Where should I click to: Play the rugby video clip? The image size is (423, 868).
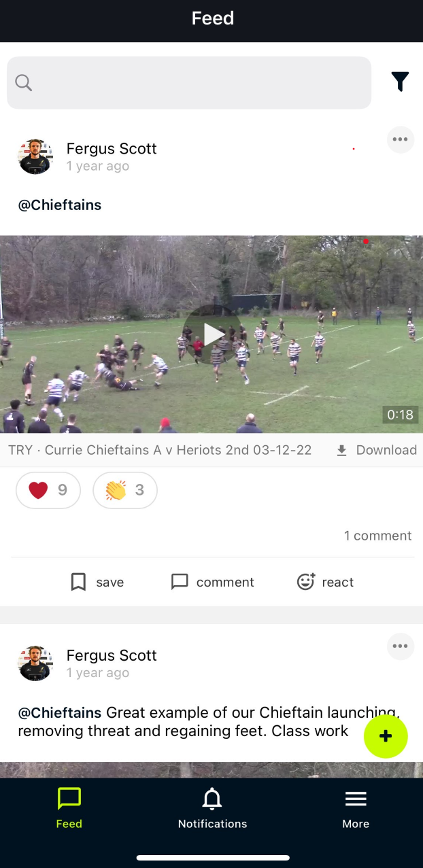[212, 334]
